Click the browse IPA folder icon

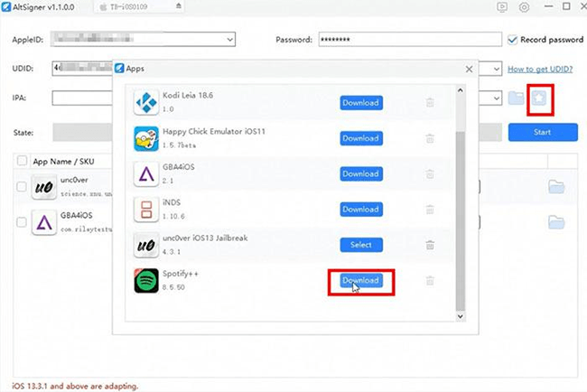click(516, 98)
